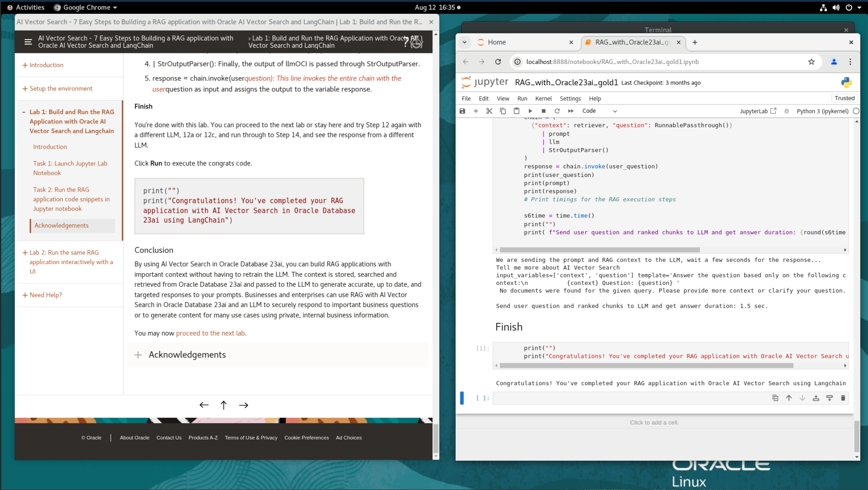Delete the active cell with trash icon
The width and height of the screenshot is (868, 490).
(x=843, y=398)
